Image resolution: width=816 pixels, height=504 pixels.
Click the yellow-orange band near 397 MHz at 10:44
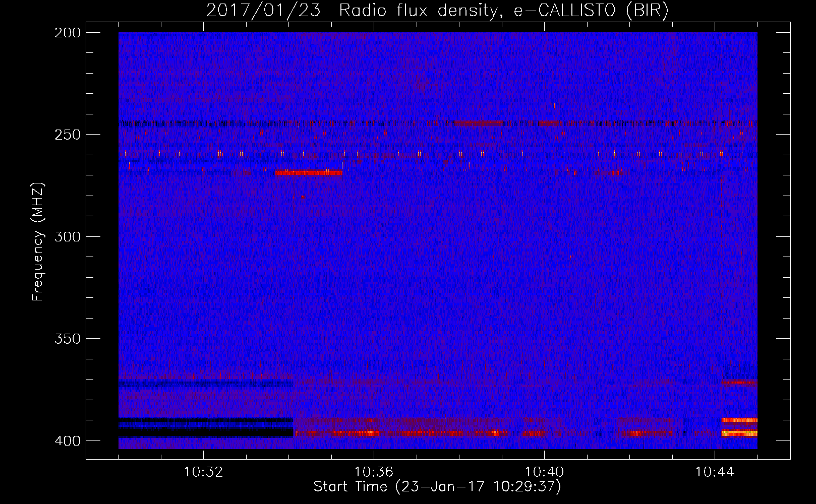pos(739,433)
